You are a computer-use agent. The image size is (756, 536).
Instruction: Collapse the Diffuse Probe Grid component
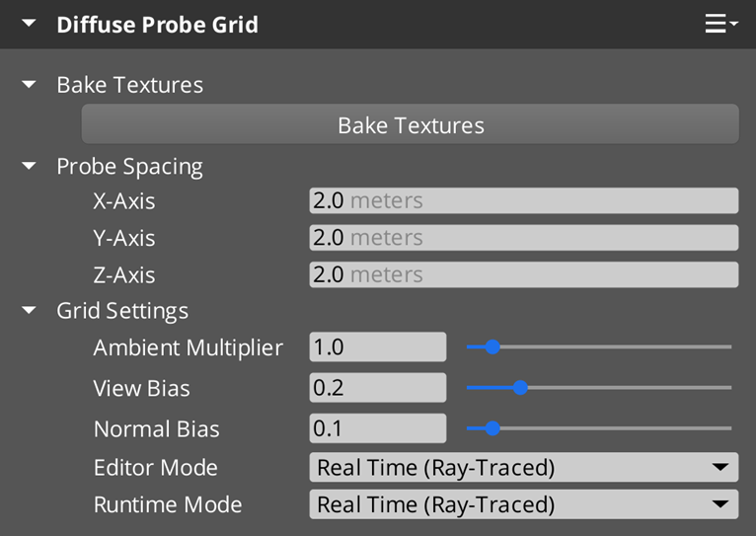29,24
